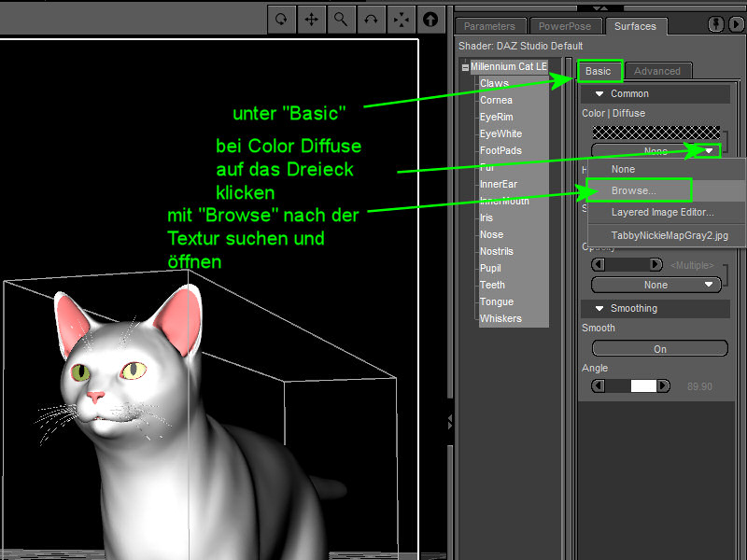Viewport: 747px width, 560px height.
Task: Click the Angle slider handle
Action: [x=643, y=385]
